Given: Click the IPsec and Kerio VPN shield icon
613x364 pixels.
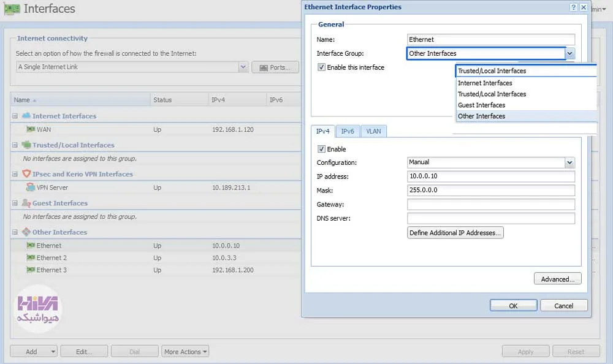Looking at the screenshot, I should (x=26, y=173).
